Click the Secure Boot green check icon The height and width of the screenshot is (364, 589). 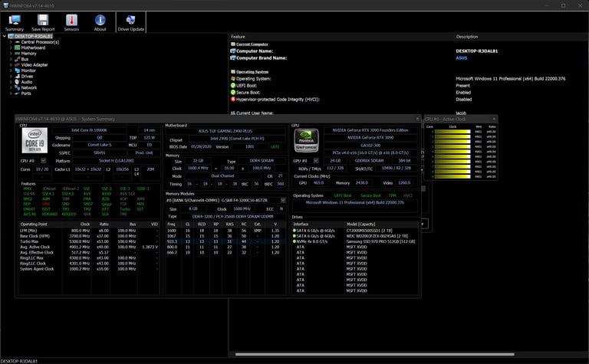coord(233,92)
